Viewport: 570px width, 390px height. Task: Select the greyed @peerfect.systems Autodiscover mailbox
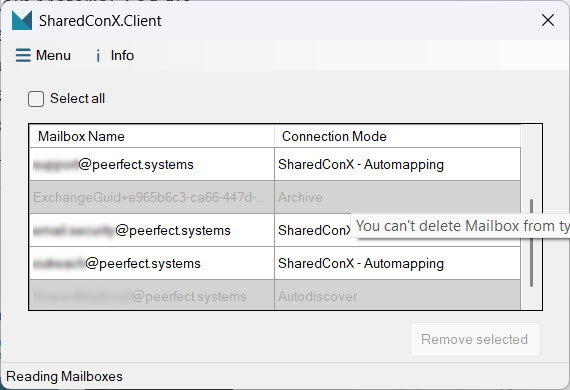pyautogui.click(x=152, y=296)
